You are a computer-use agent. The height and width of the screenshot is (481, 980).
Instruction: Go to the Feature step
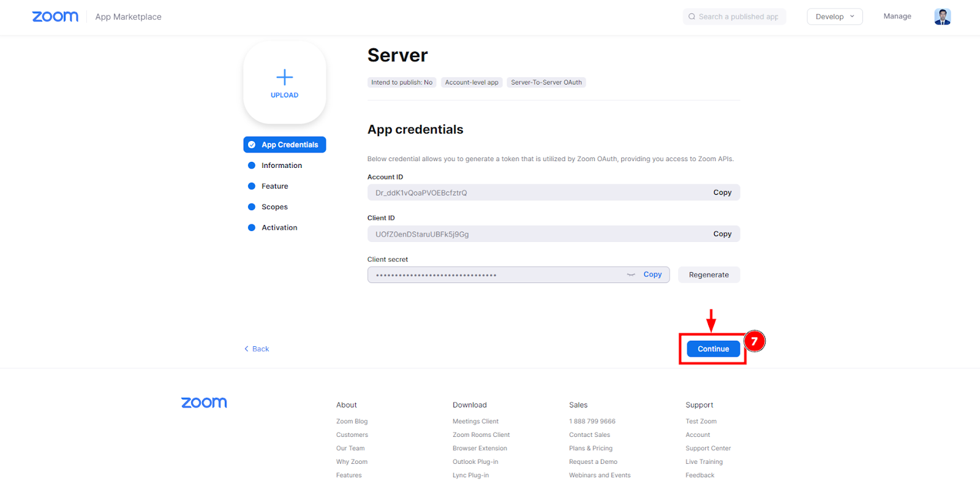(x=275, y=186)
